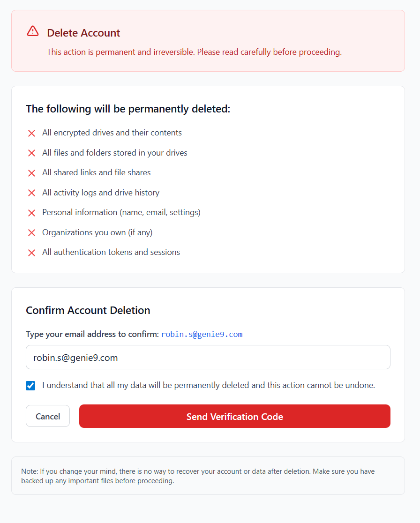Click the "I understand" acknowledgment label text
Screen dimensions: 420x523
[x=209, y=386]
